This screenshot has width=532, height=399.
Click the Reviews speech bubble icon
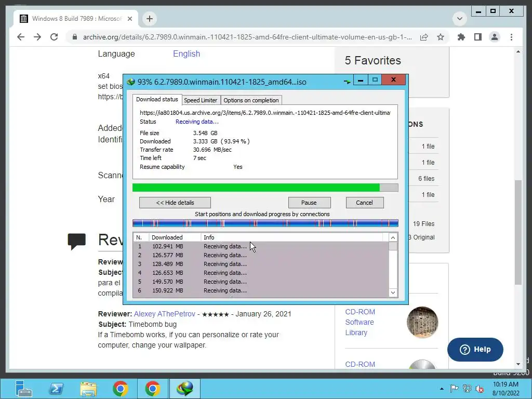point(77,242)
